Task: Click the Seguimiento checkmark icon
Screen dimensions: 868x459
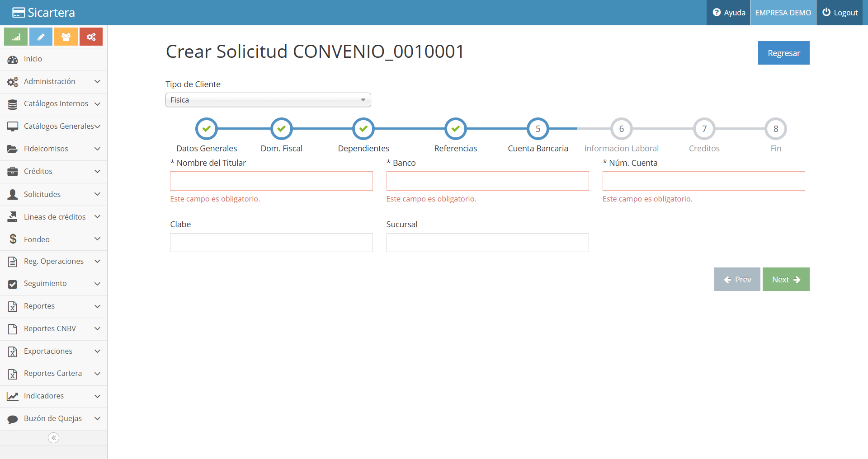Action: [x=13, y=284]
